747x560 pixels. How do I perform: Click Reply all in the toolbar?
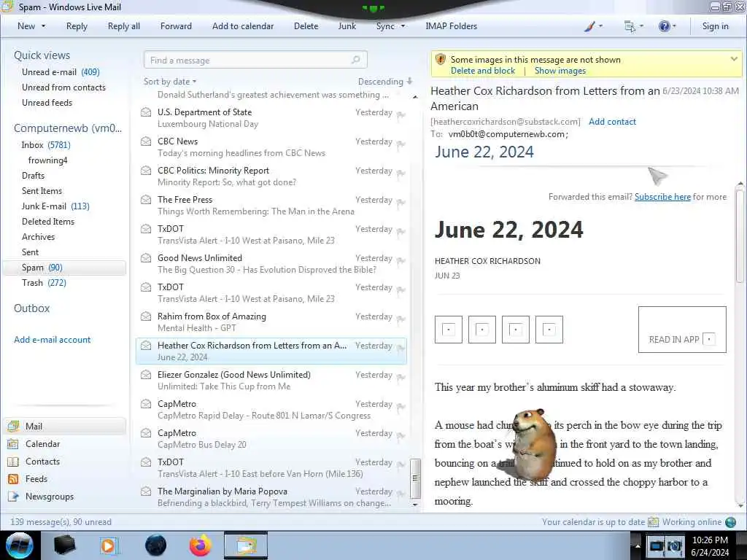124,26
